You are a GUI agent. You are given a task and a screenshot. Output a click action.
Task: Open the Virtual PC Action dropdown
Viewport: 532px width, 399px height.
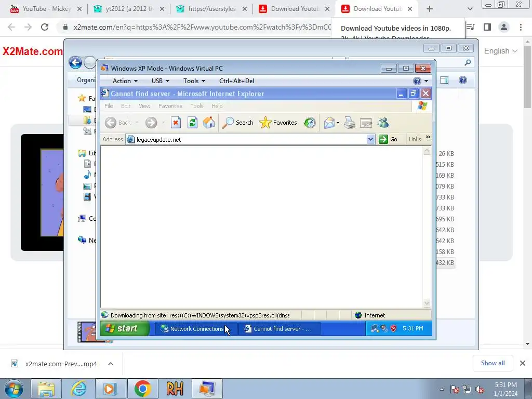[125, 81]
